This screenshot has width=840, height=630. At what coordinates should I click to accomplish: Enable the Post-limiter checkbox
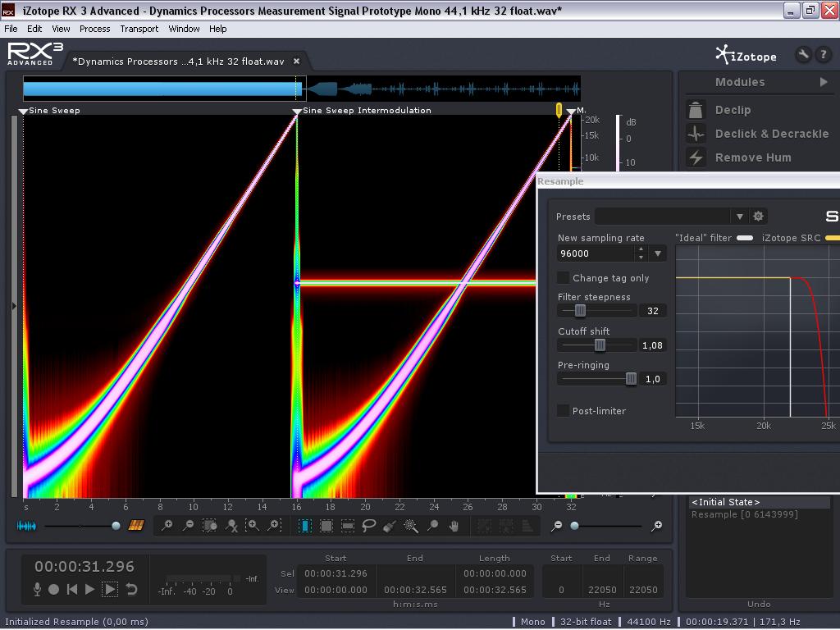tap(564, 411)
